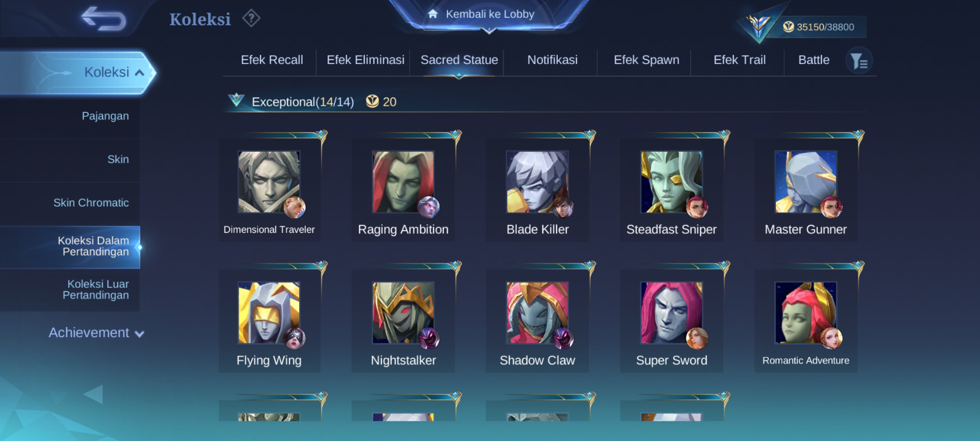Select the Raging Ambition statue
980x441 pixels.
403,190
